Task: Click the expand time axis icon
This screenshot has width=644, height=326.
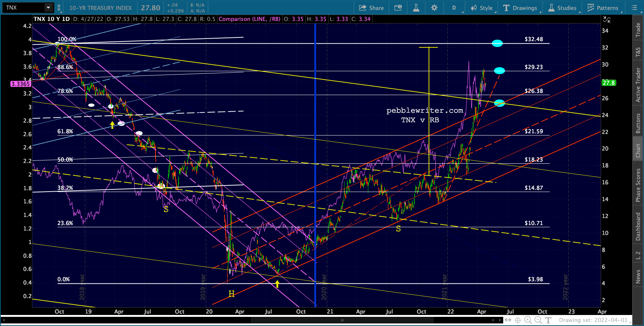Action: [508, 320]
